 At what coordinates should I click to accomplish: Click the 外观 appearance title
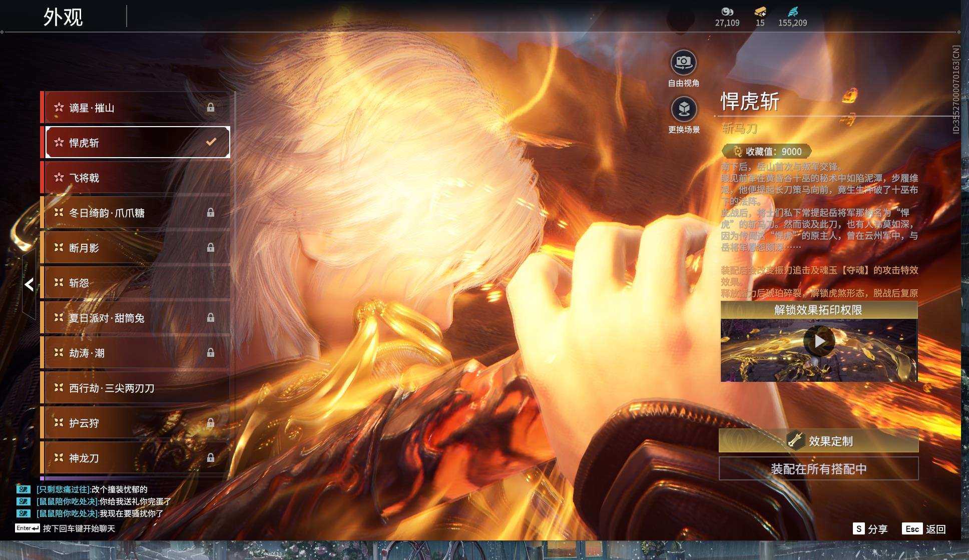pyautogui.click(x=63, y=17)
